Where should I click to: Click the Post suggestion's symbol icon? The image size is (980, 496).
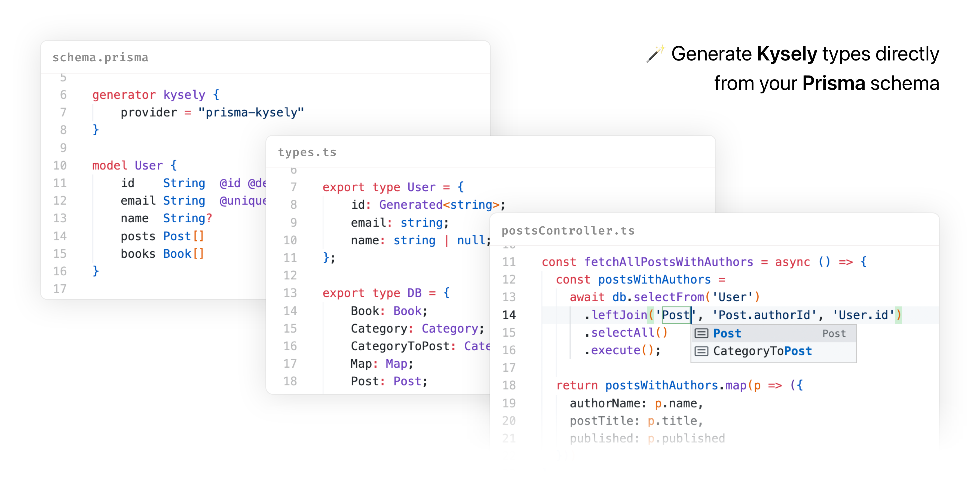click(x=701, y=333)
